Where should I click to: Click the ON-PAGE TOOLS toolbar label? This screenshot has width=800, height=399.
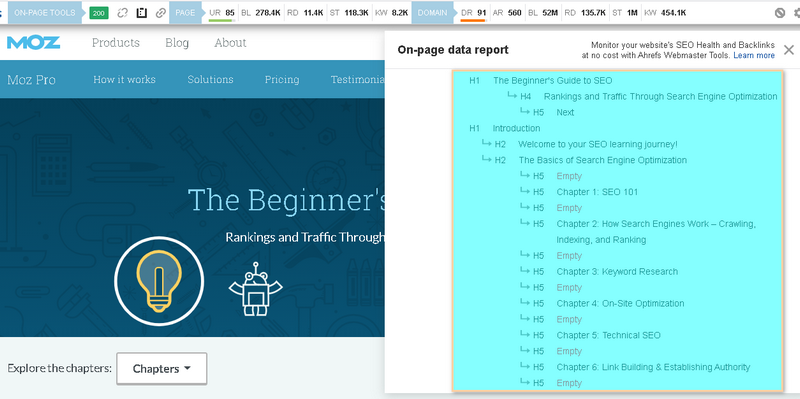(x=44, y=13)
